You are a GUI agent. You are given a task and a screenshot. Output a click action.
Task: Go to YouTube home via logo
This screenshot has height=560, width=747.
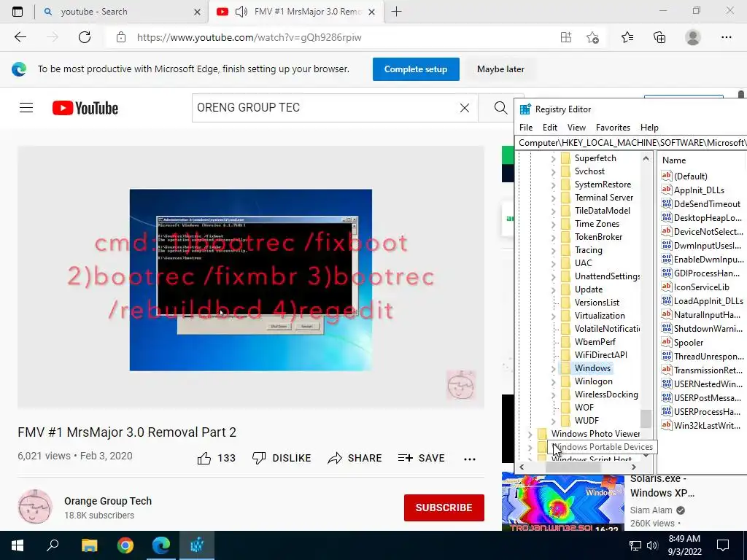[85, 108]
